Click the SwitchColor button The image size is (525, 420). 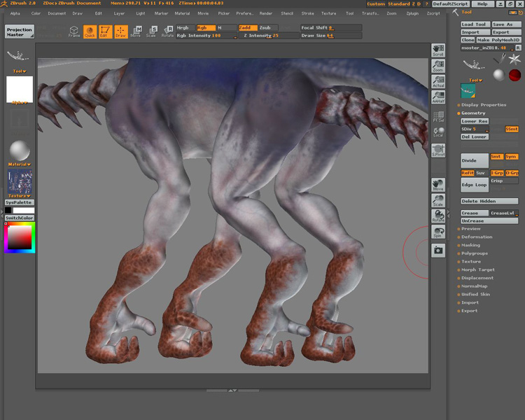click(20, 218)
